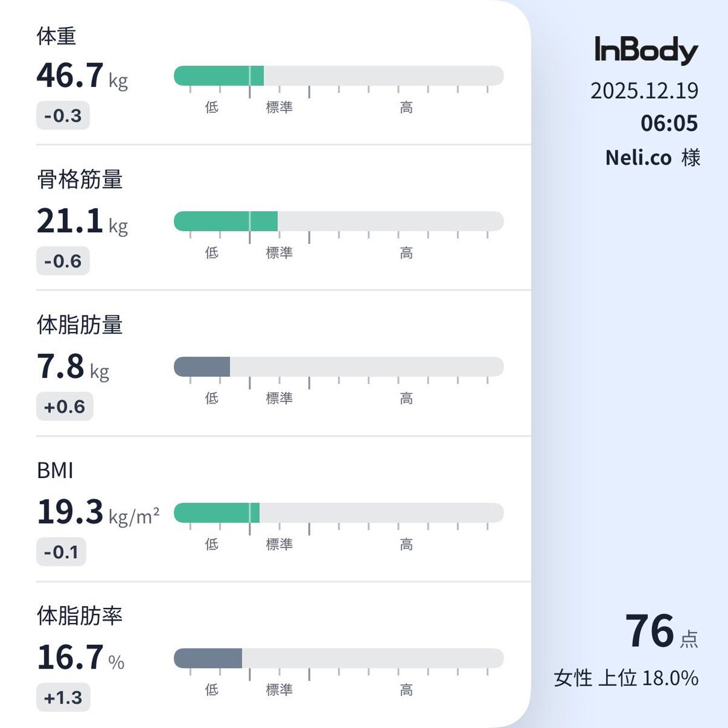The height and width of the screenshot is (728, 728).
Task: Click the 体脂肪率 progress bar
Action: (339, 658)
